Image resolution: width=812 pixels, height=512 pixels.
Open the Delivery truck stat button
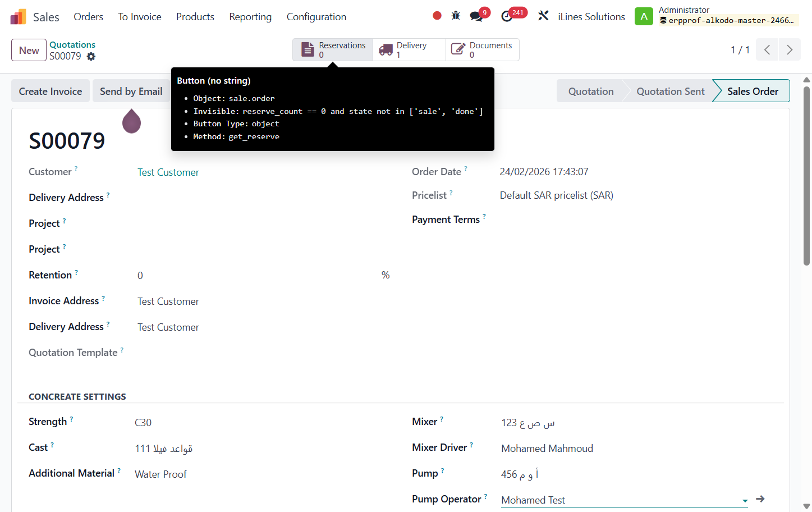[409, 50]
